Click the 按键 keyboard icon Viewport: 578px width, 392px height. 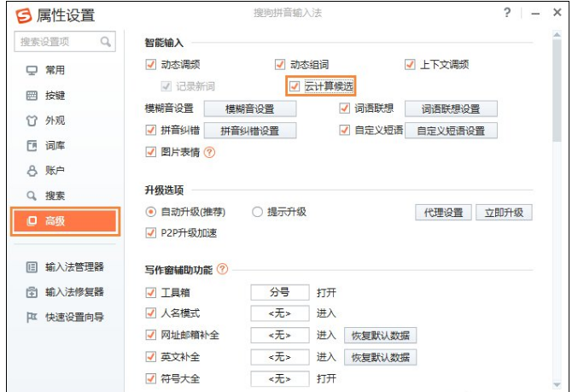(x=32, y=96)
